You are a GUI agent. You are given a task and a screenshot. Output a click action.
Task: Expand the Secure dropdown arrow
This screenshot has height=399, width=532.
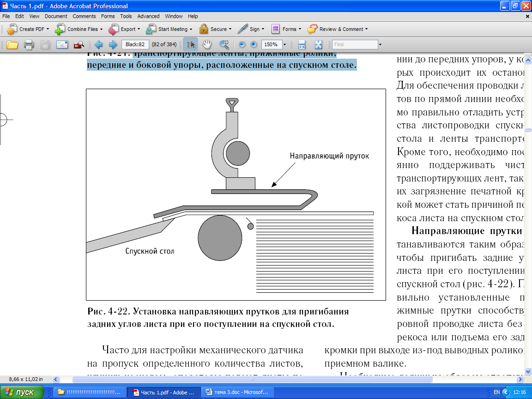click(230, 29)
